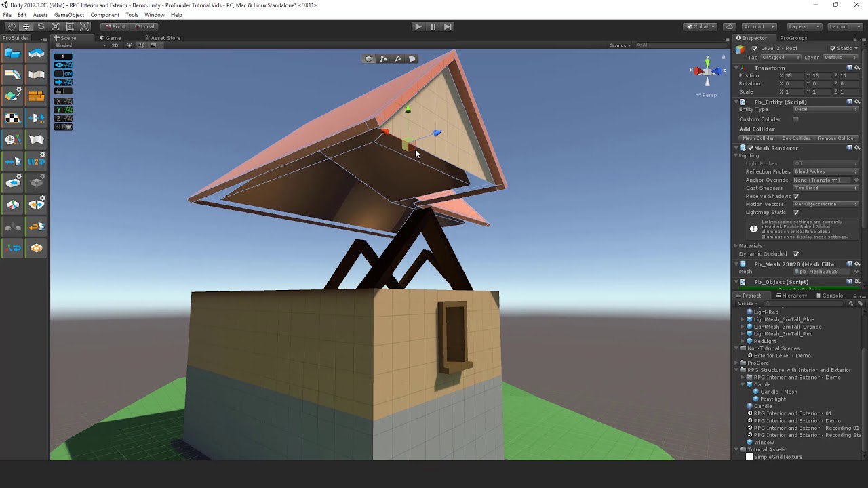
Task: Open the Tools menu
Action: [132, 15]
